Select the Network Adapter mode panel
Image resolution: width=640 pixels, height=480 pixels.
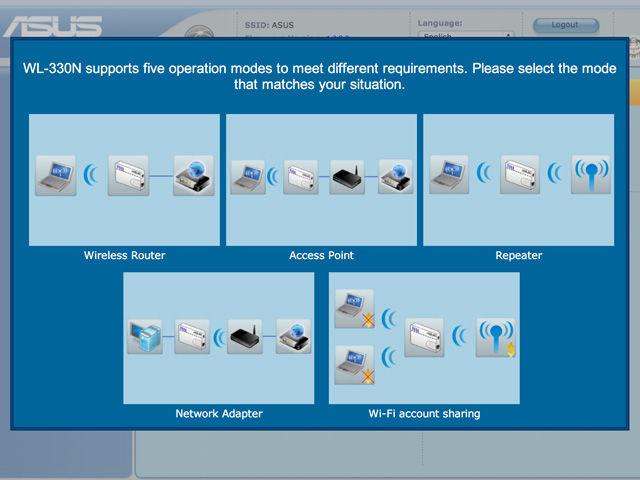click(219, 338)
